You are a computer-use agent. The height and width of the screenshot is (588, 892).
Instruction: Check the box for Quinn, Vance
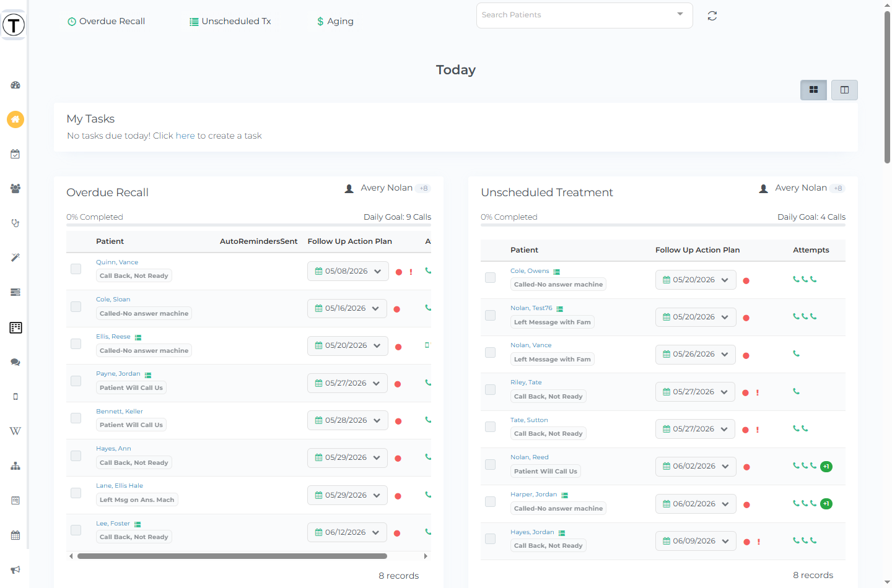click(x=76, y=269)
